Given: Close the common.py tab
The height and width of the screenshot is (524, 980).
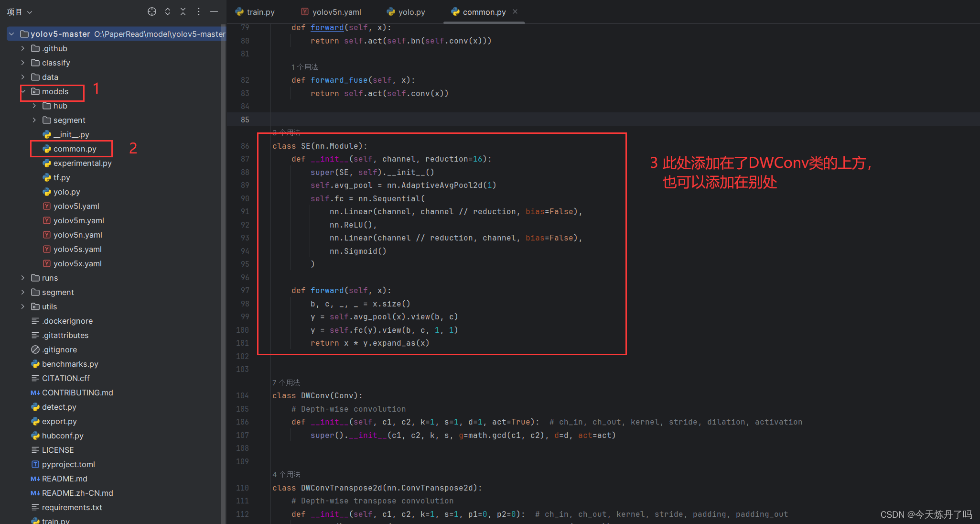Looking at the screenshot, I should (x=515, y=11).
